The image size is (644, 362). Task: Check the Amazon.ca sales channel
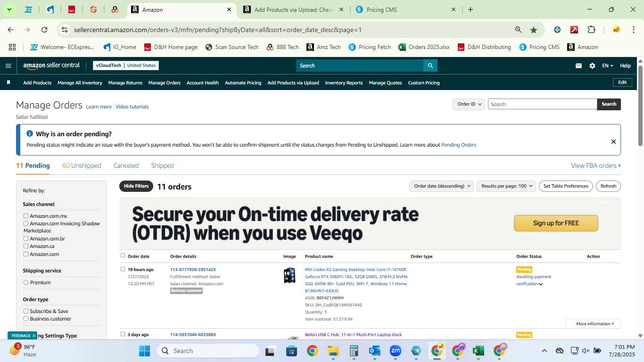(x=26, y=246)
